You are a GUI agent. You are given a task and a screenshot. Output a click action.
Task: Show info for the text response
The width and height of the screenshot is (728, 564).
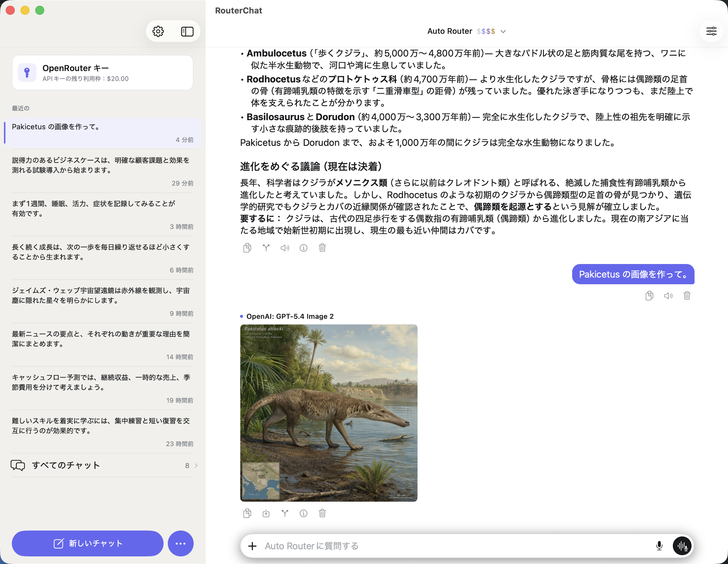[303, 248]
